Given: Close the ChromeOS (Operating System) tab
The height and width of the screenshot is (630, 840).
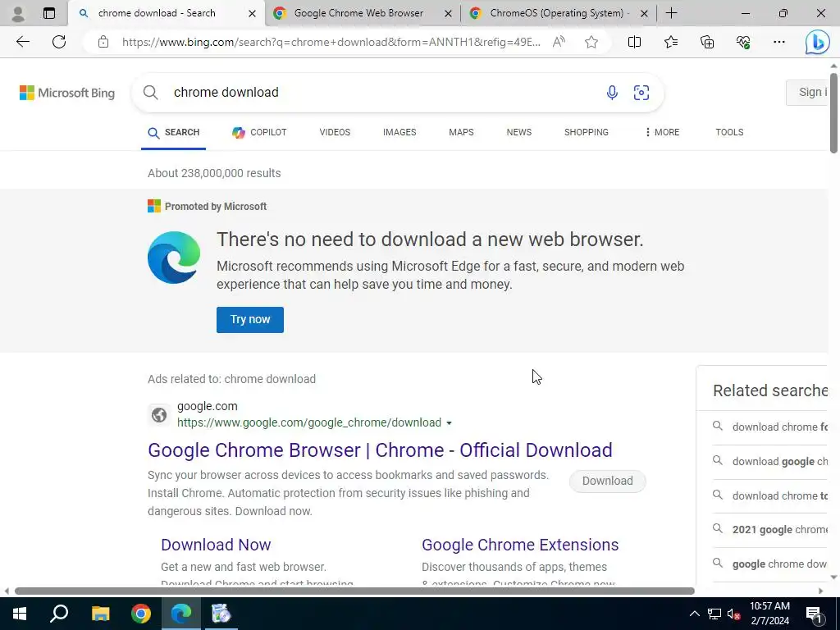Looking at the screenshot, I should 645,13.
